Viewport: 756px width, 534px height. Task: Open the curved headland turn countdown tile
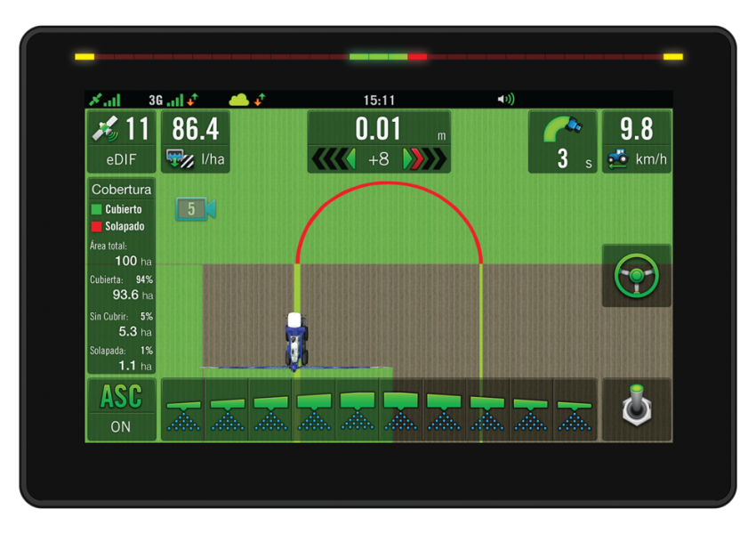[563, 142]
